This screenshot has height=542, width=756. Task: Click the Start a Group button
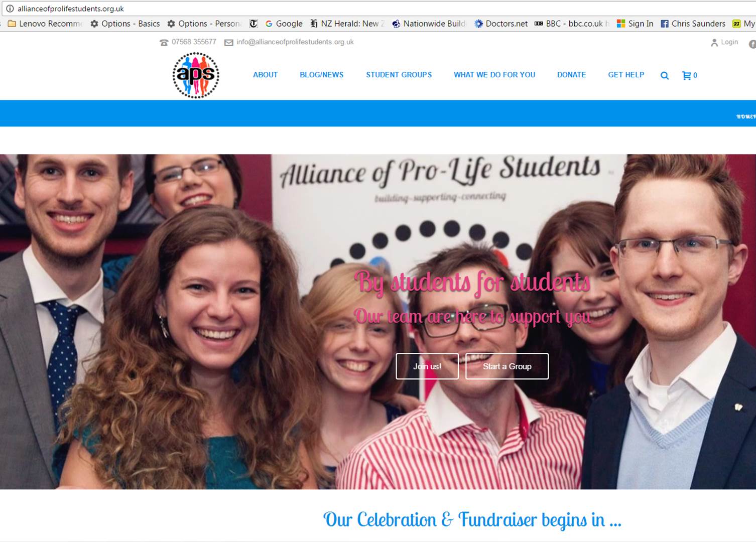507,366
